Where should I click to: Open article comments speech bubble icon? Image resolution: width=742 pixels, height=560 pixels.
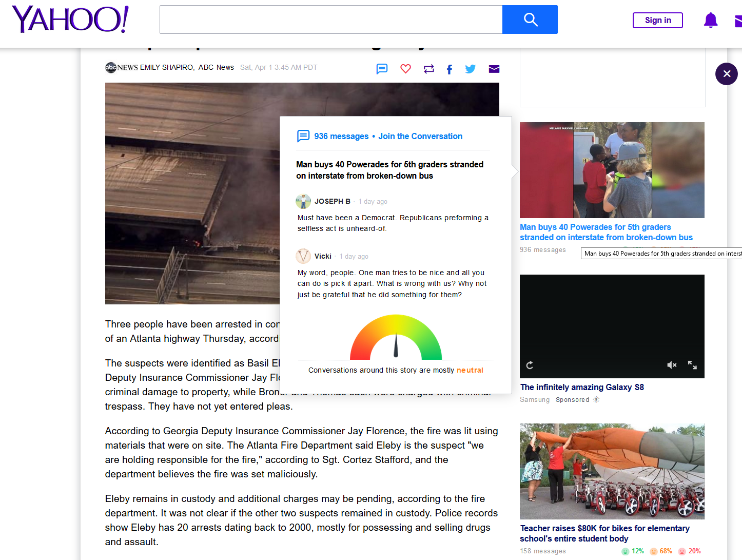pos(382,69)
